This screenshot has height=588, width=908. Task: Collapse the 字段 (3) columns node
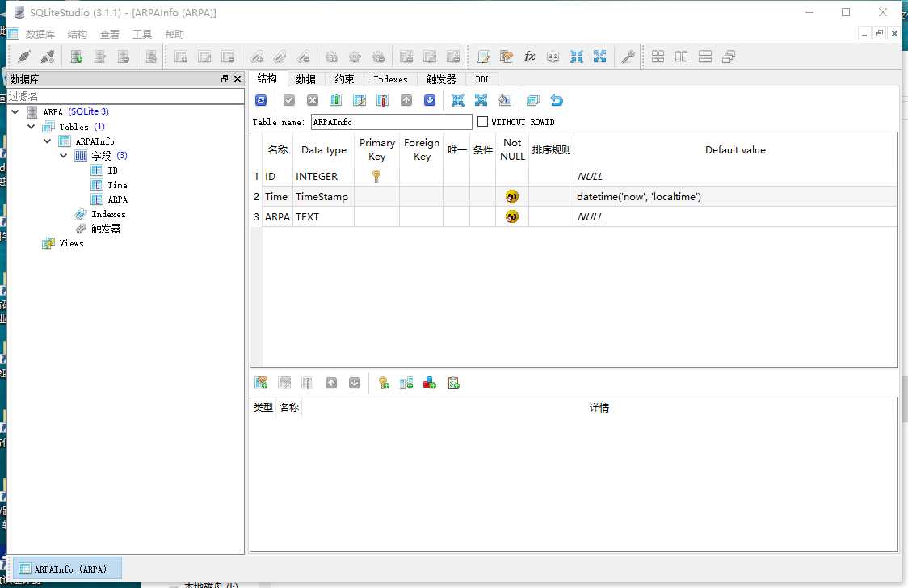click(64, 155)
